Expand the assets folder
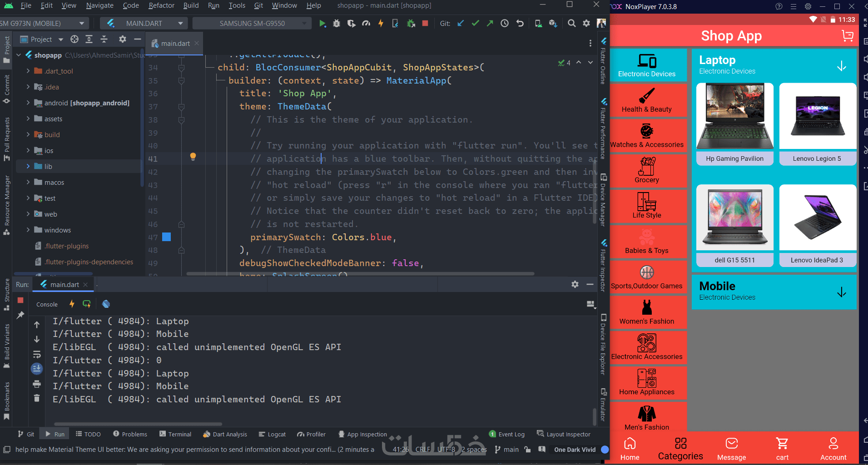 tap(28, 119)
